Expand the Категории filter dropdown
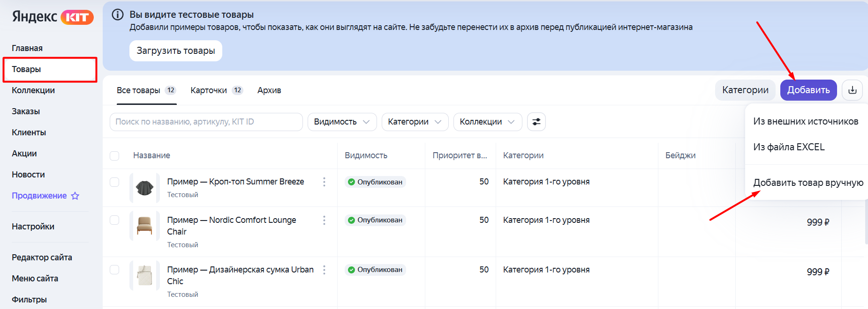 click(x=415, y=122)
